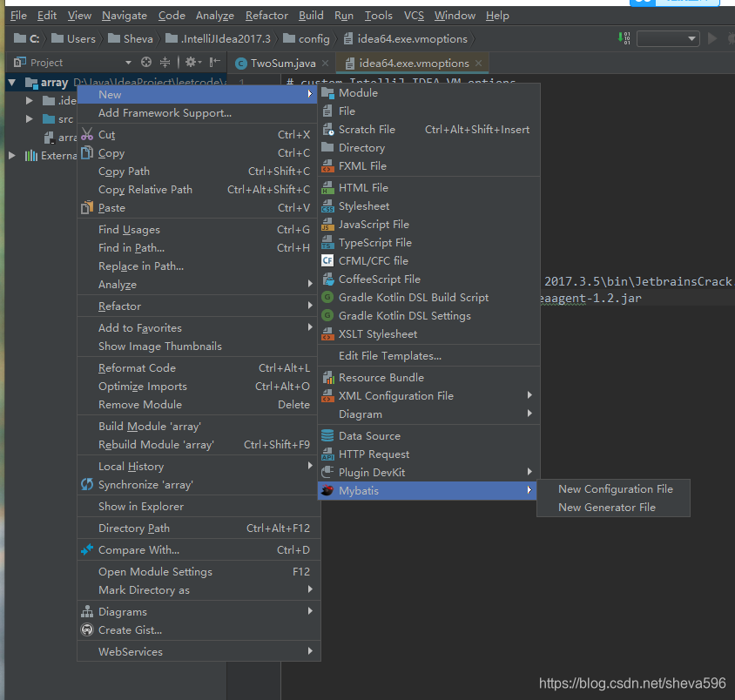The width and height of the screenshot is (735, 700).
Task: Click the TypeScript File icon
Action: coord(327,243)
